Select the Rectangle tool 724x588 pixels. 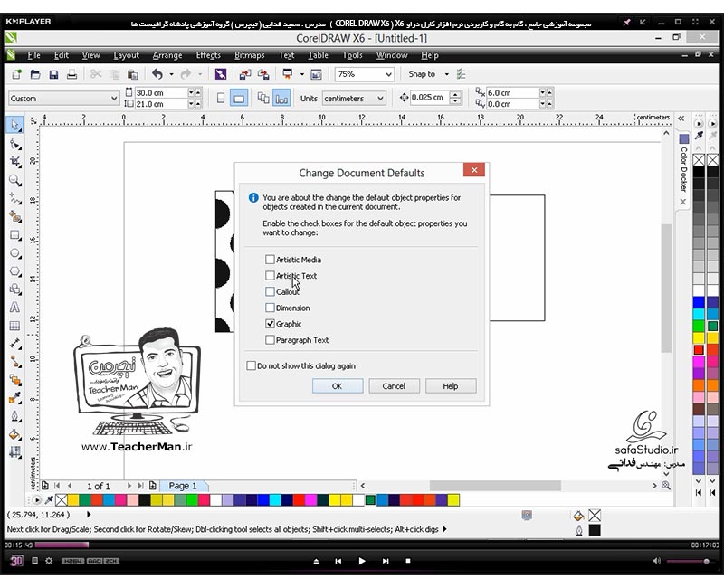15,235
